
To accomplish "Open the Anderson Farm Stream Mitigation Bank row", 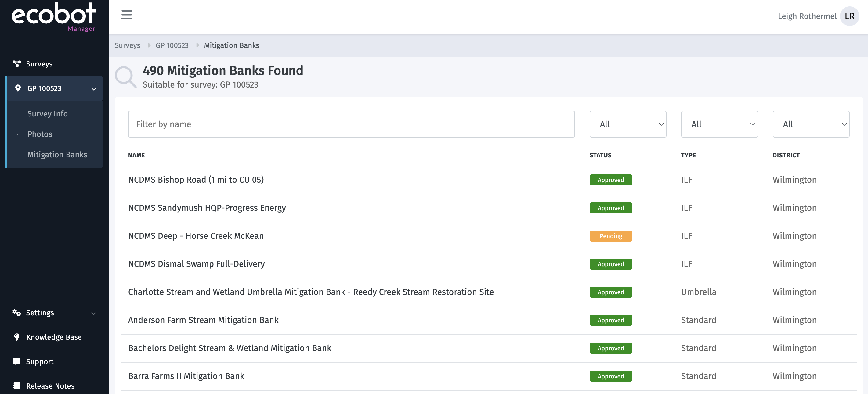I will (x=203, y=320).
